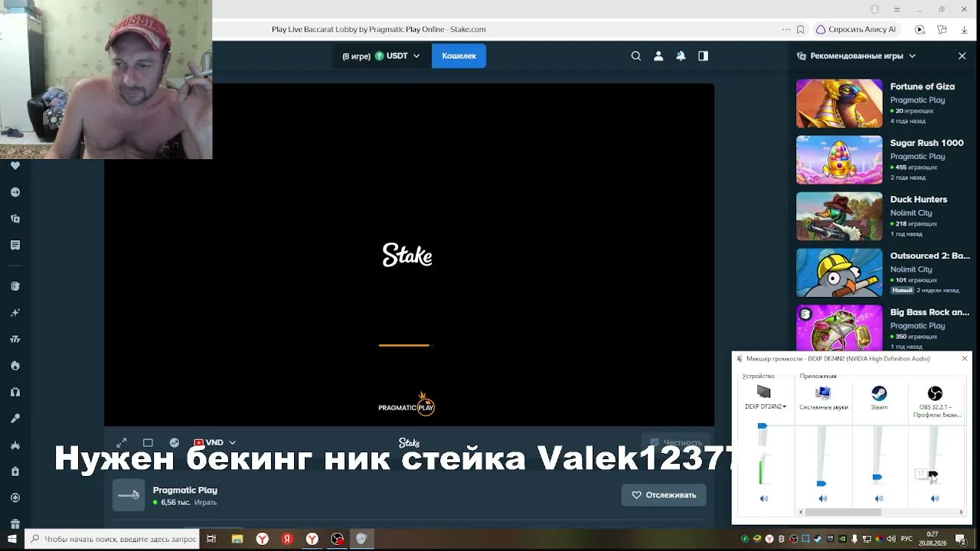Click the Windows taskbar search box
The image size is (980, 551).
pyautogui.click(x=113, y=539)
